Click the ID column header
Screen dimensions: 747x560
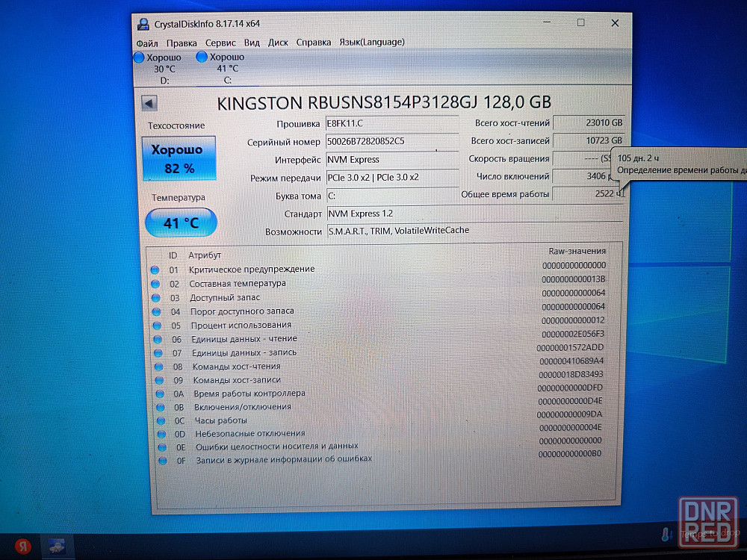pyautogui.click(x=173, y=255)
